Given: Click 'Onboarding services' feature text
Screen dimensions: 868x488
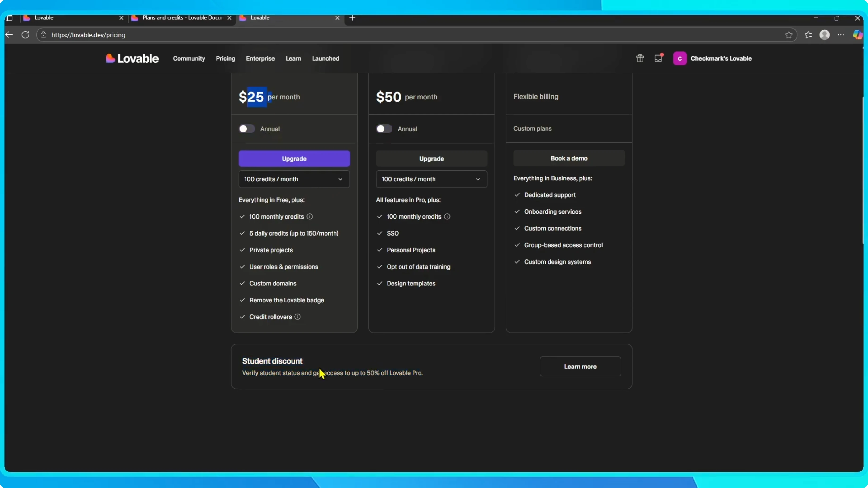Looking at the screenshot, I should pyautogui.click(x=553, y=211).
